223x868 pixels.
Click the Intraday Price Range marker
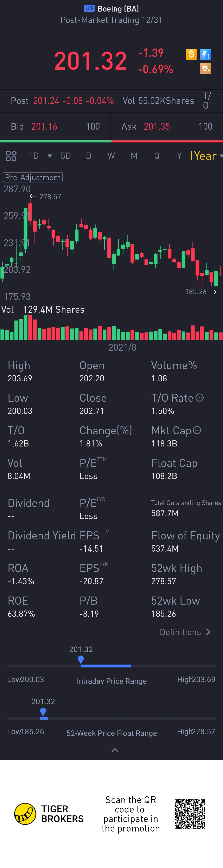[x=81, y=660]
